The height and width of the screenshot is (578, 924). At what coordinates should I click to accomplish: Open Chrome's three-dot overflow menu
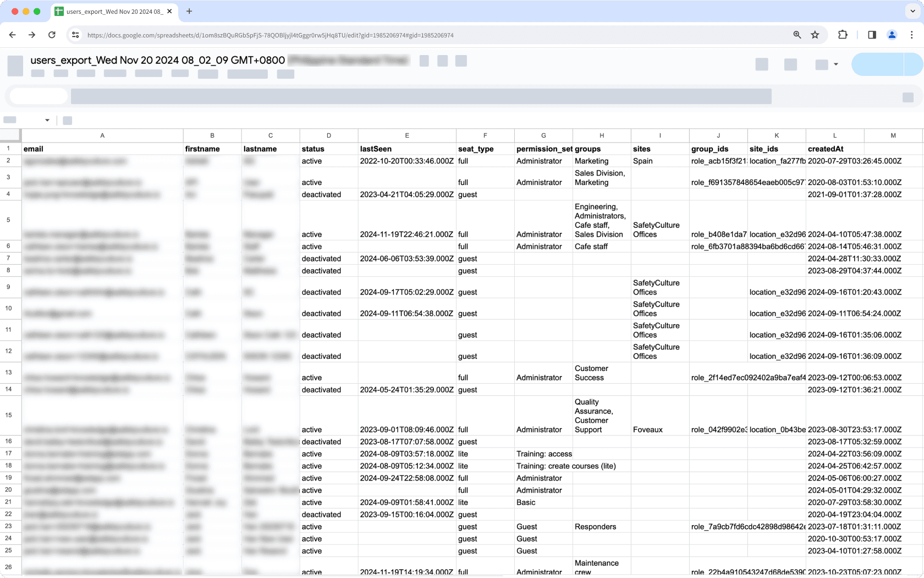[x=912, y=35]
